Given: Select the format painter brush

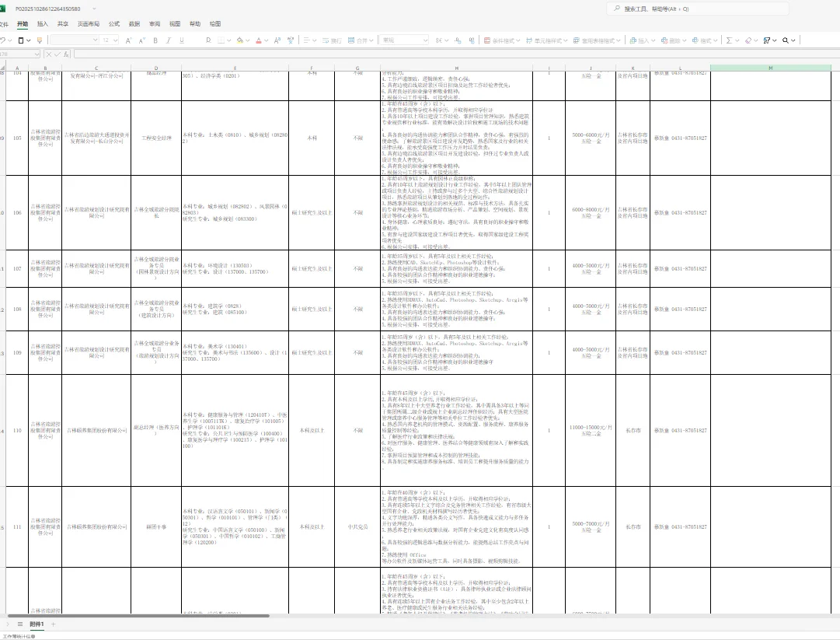Looking at the screenshot, I should pyautogui.click(x=40, y=40).
